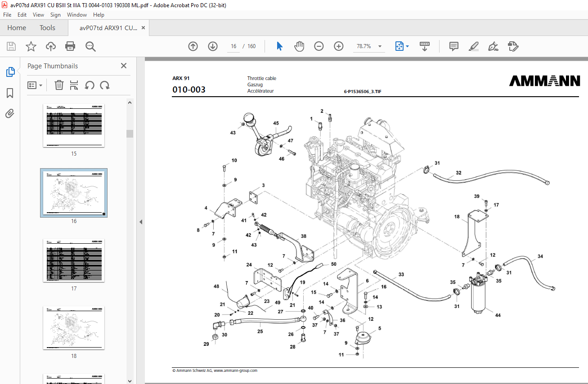
Task: Open the Attachments paperclip pane
Action: click(x=10, y=113)
